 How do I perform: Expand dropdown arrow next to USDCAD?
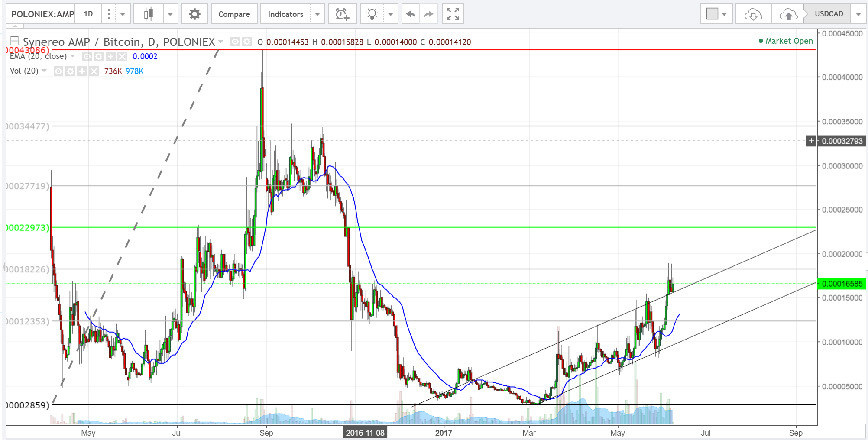[x=858, y=14]
